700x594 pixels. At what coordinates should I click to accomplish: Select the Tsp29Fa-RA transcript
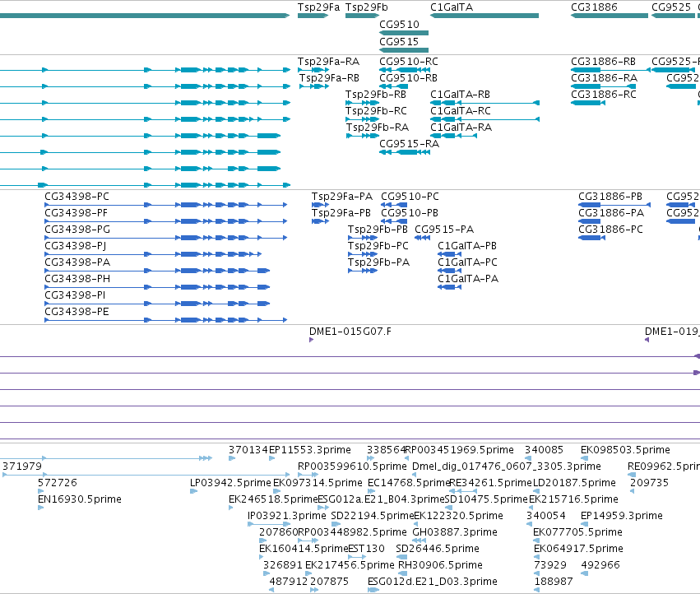tap(313, 70)
